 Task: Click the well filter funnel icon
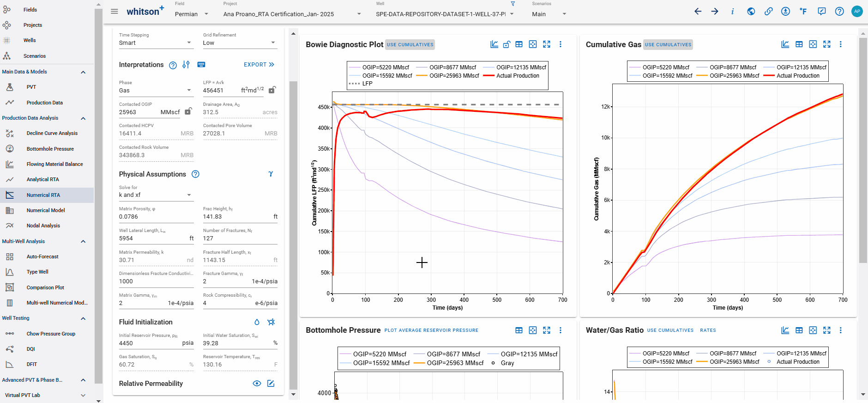512,4
